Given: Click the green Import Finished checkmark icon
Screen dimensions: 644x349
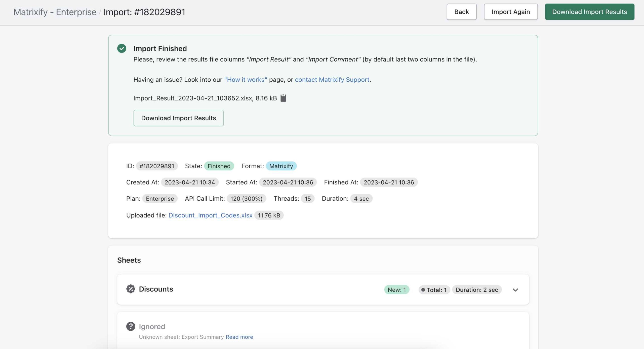Looking at the screenshot, I should (122, 48).
